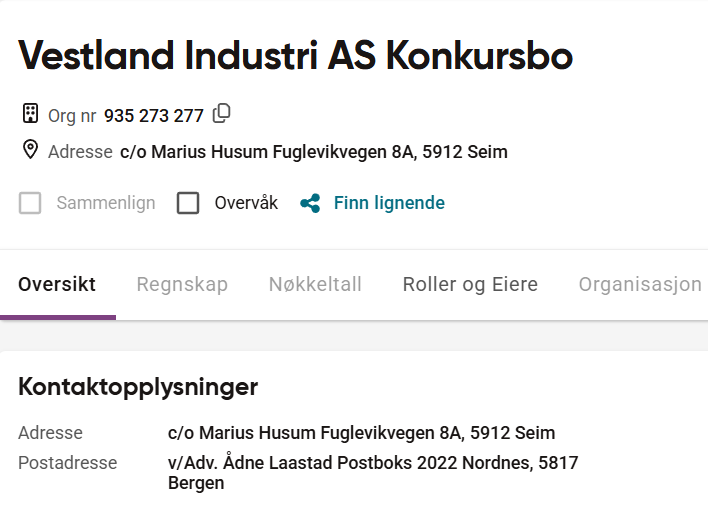Click the location pin icon beside Adresse
Image resolution: width=708 pixels, height=518 pixels.
[x=30, y=151]
